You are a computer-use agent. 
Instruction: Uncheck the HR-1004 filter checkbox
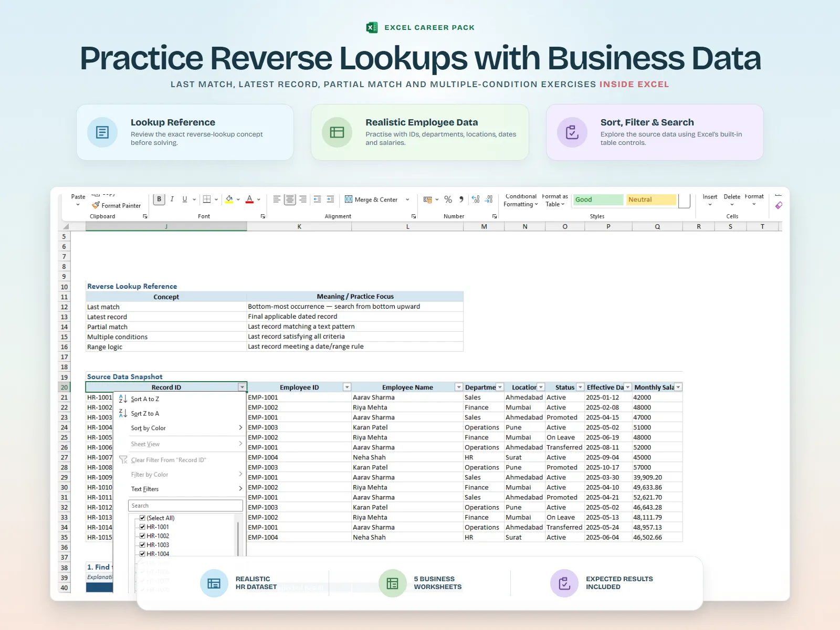click(142, 554)
